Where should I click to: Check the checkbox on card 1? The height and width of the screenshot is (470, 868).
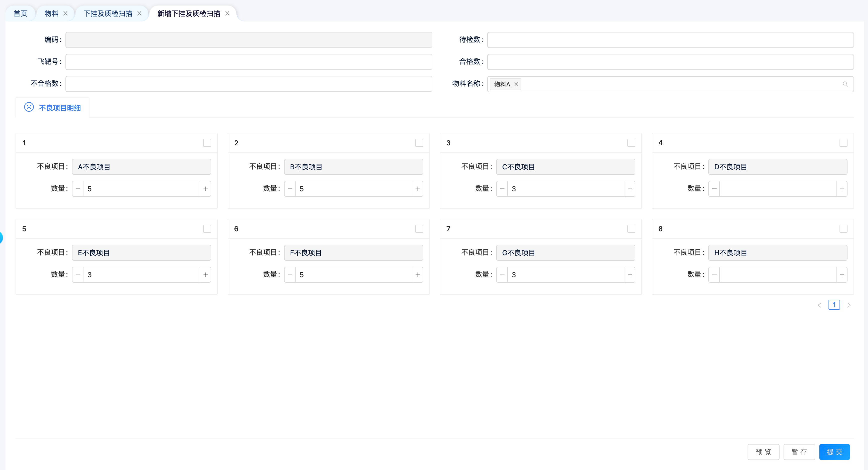(x=207, y=143)
